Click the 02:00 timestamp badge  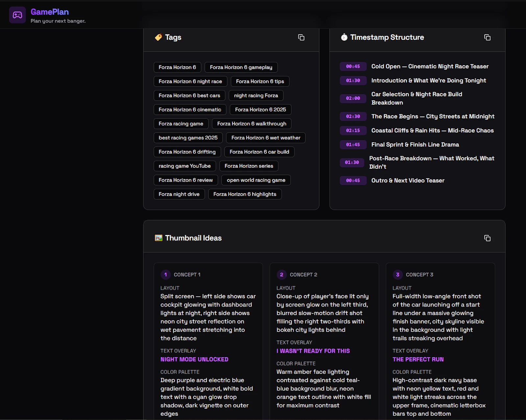tap(353, 99)
